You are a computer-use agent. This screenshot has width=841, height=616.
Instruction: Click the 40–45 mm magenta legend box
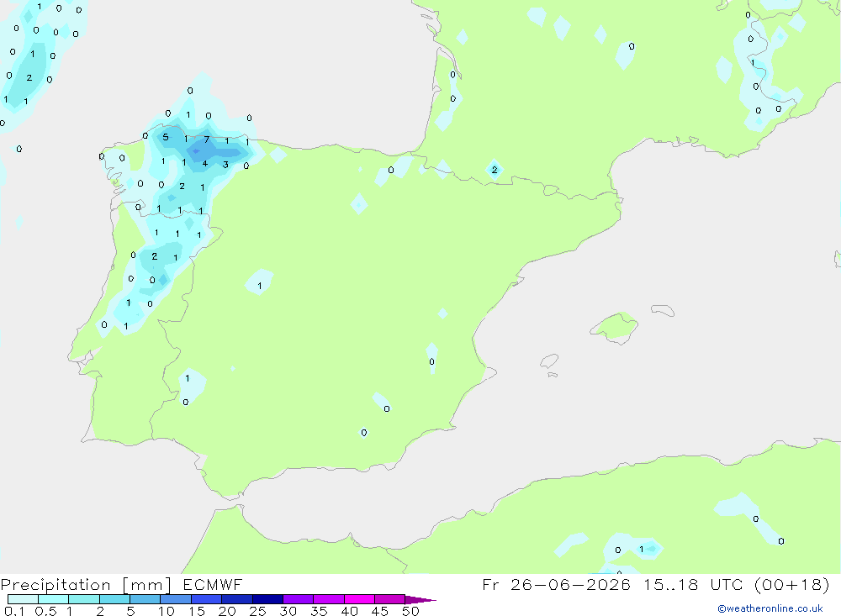pyautogui.click(x=359, y=599)
